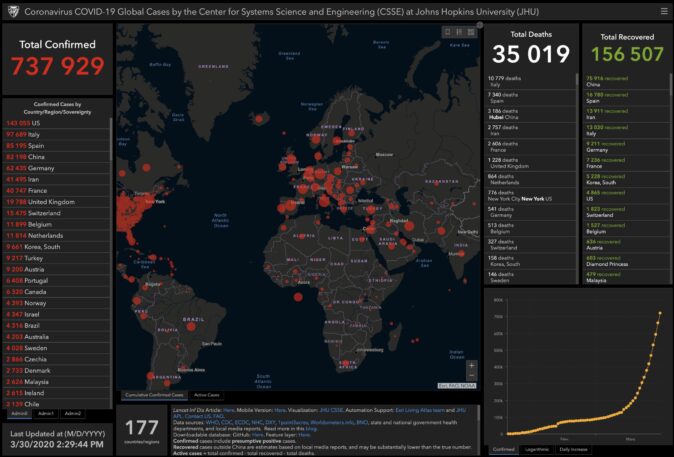674x457 pixels.
Task: Select Spain in the confirmed cases list
Action: tap(56, 145)
